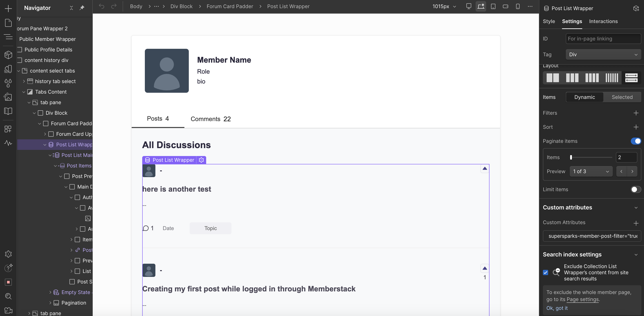Screen dimensions: 644x316
Task: Click the undo arrow in the top bar
Action: coord(102,6)
